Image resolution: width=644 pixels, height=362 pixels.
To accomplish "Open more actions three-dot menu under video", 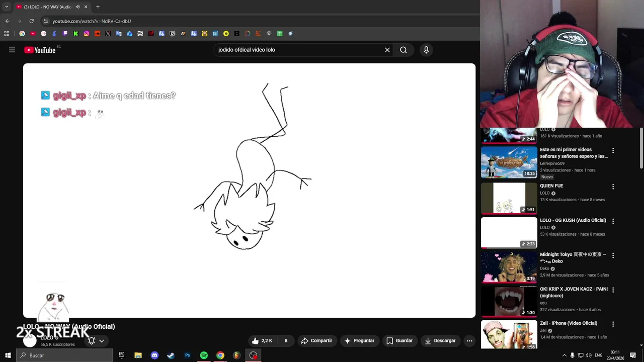I will [469, 340].
